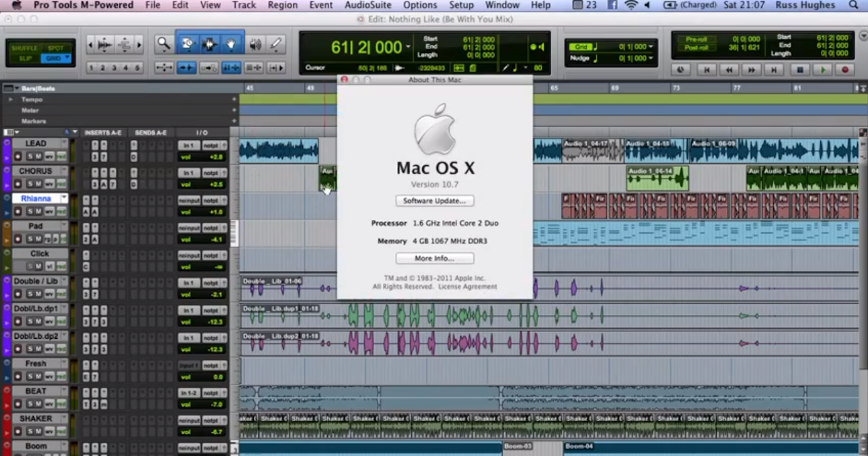This screenshot has height=456, width=868.
Task: Open the Region menu
Action: pyautogui.click(x=282, y=5)
